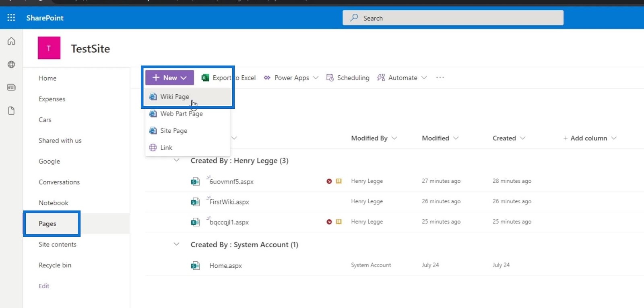Click the FirstWiki.aspx file type icon
Screen dimensions: 644x308
[x=195, y=202]
